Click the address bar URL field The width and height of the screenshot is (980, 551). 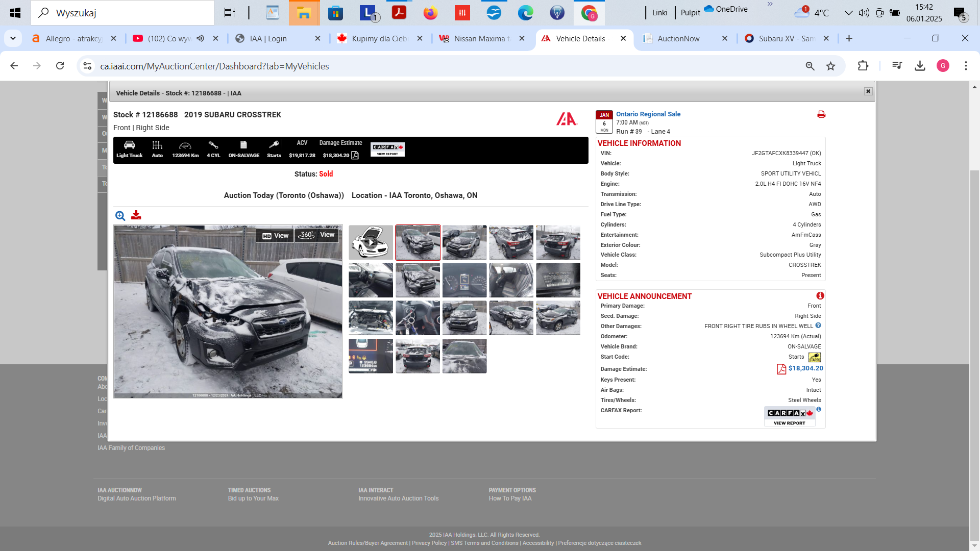point(444,66)
